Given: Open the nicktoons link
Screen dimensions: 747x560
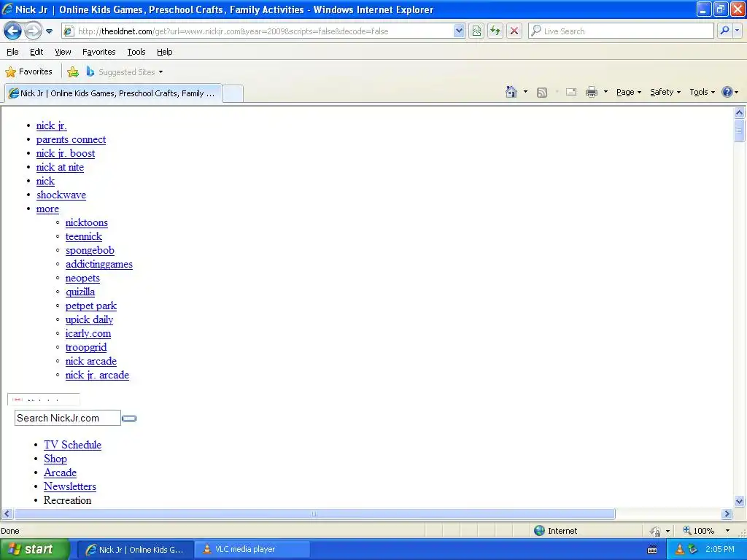Looking at the screenshot, I should (87, 222).
